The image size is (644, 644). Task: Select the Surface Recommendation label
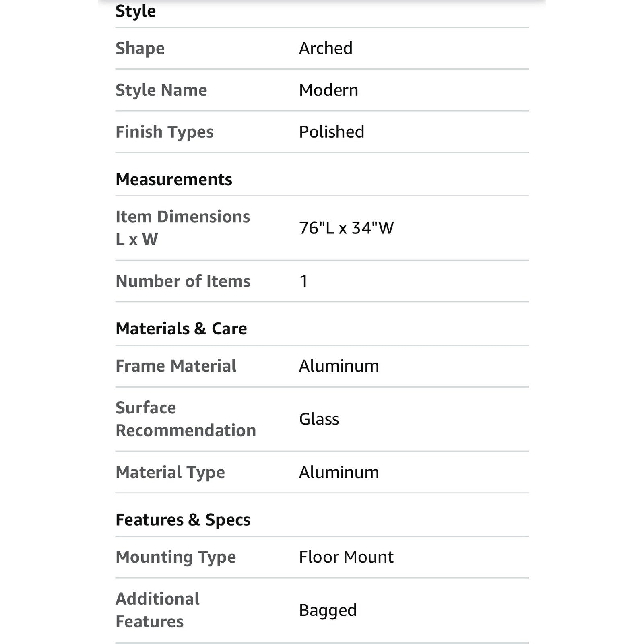click(186, 419)
